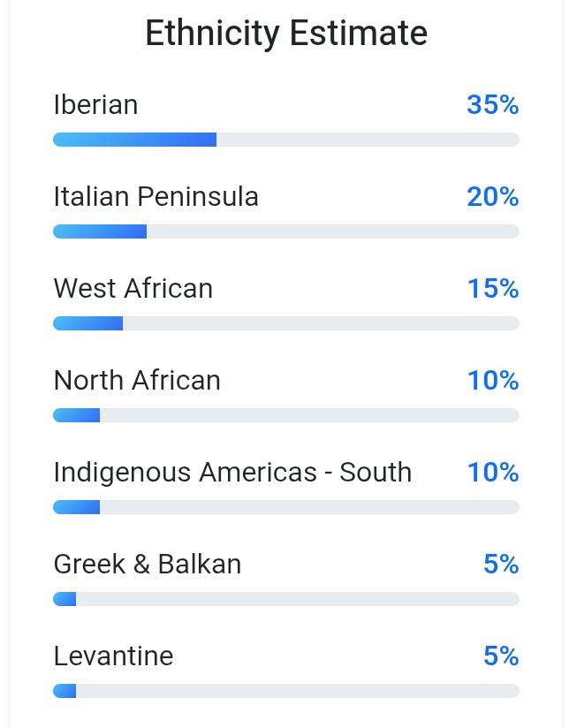Click the 20% Italian Peninsula value
569x728 pixels.
click(492, 197)
